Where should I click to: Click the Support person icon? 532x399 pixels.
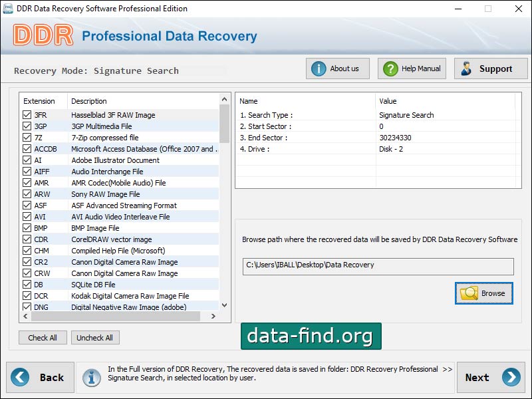click(466, 68)
